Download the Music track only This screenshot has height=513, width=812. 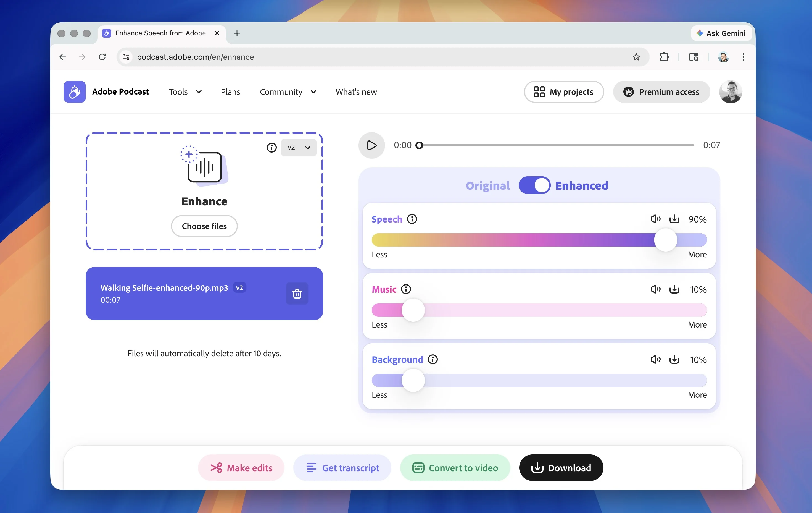tap(674, 289)
